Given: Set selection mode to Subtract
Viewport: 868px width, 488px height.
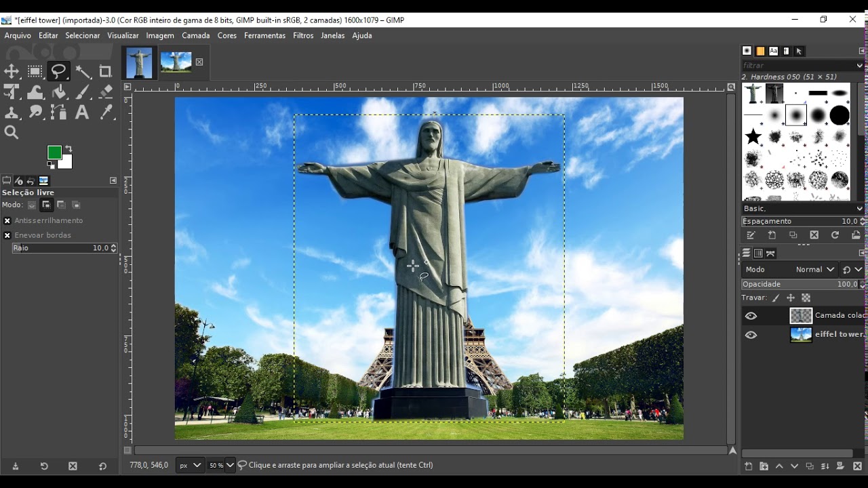Looking at the screenshot, I should tap(61, 205).
